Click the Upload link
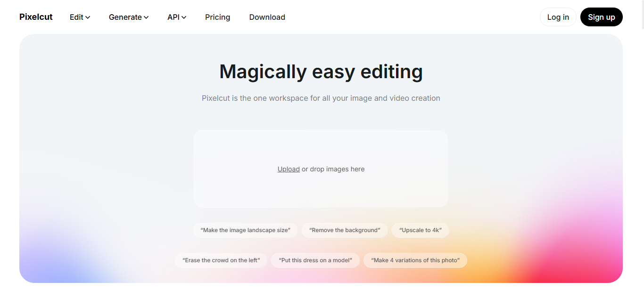 coord(289,169)
